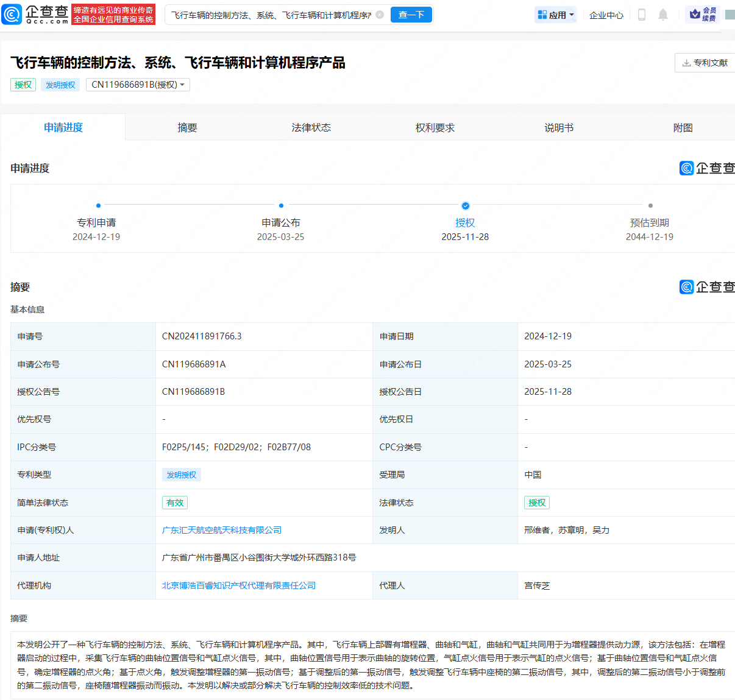Click the Qcc 企查查 logo
The width and height of the screenshot is (735, 700).
pyautogui.click(x=35, y=15)
